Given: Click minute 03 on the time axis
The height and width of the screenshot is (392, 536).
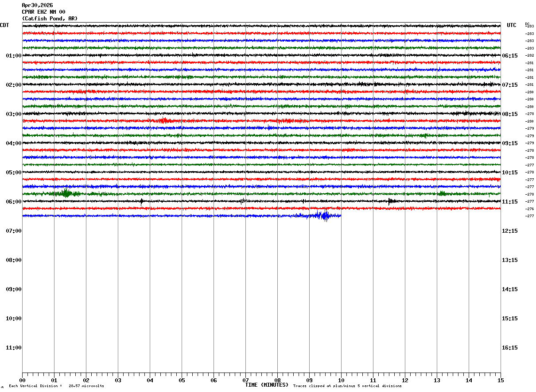Looking at the screenshot, I should point(118,380).
